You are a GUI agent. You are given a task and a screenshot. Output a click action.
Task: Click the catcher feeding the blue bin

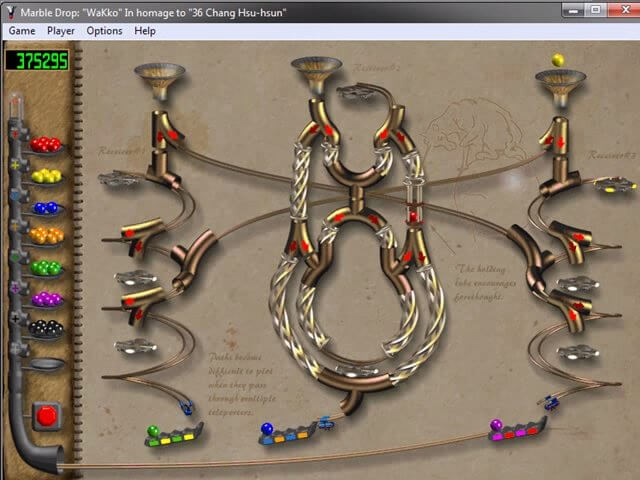click(326, 423)
